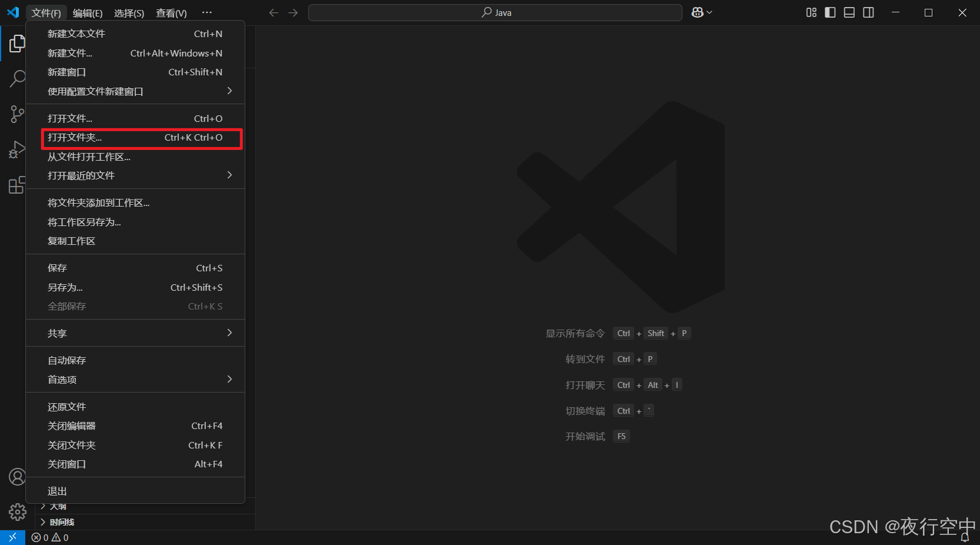Go forward with the right arrow

click(293, 12)
